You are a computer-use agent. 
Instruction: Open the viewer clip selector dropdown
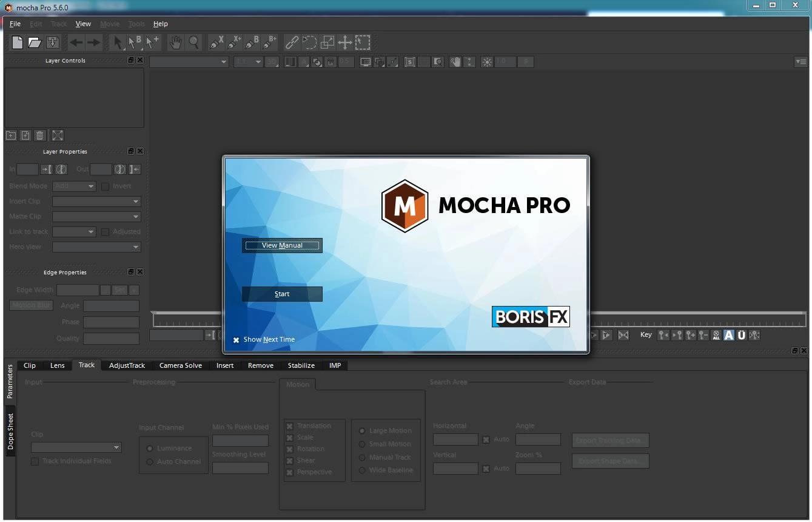coord(189,62)
